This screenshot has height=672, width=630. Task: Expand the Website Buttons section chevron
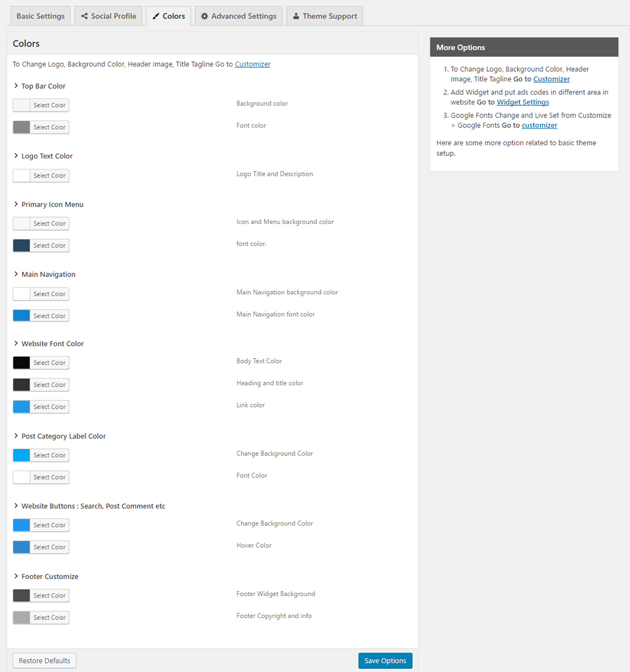(16, 506)
